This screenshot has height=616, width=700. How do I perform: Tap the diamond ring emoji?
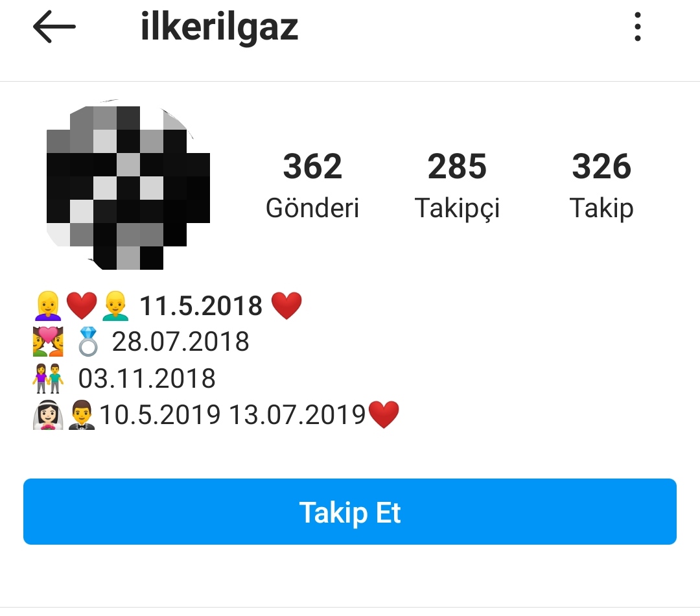pos(88,342)
